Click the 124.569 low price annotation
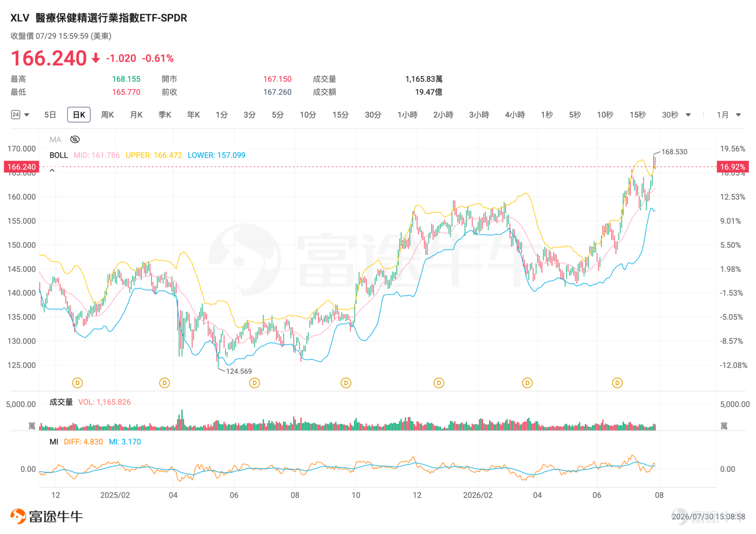The width and height of the screenshot is (756, 534). (239, 372)
